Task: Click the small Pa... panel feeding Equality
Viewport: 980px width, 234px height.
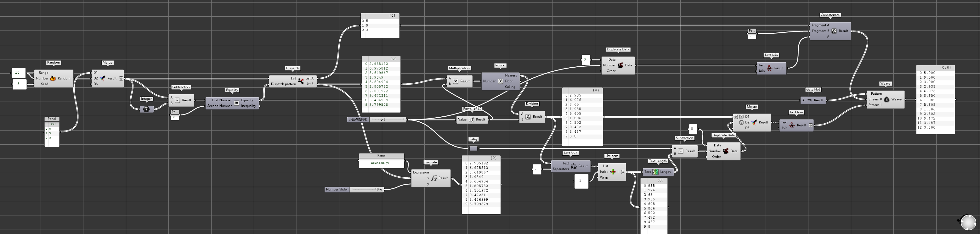Action: tap(175, 115)
